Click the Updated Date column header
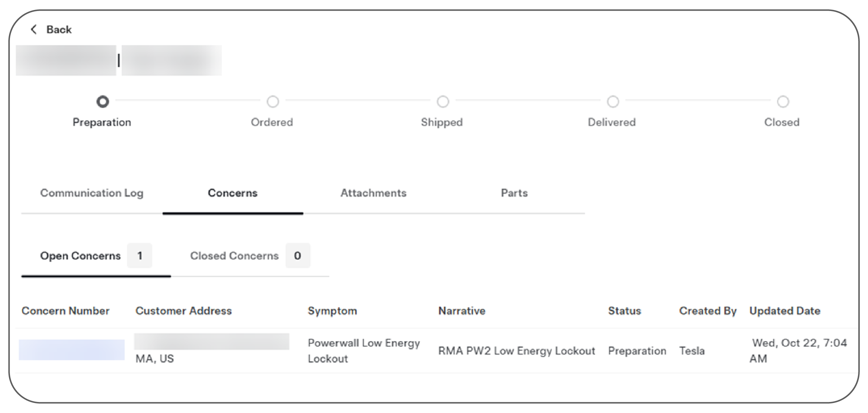Viewport: 868px width, 413px height. coord(785,311)
